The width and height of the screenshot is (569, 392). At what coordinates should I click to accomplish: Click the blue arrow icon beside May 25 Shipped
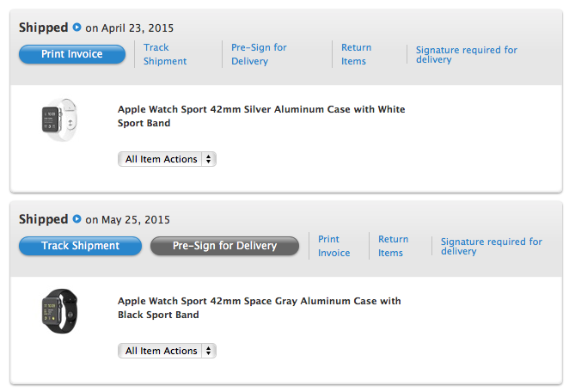76,219
